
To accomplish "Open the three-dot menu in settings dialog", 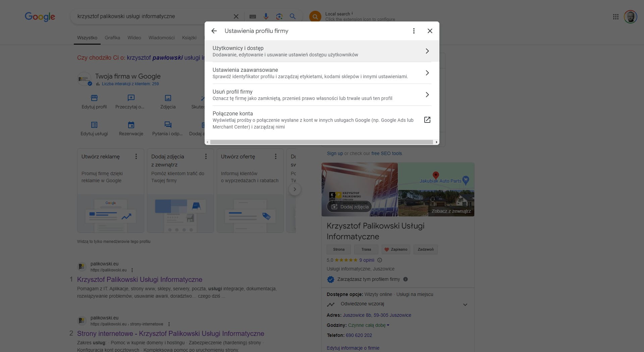I will pyautogui.click(x=414, y=31).
